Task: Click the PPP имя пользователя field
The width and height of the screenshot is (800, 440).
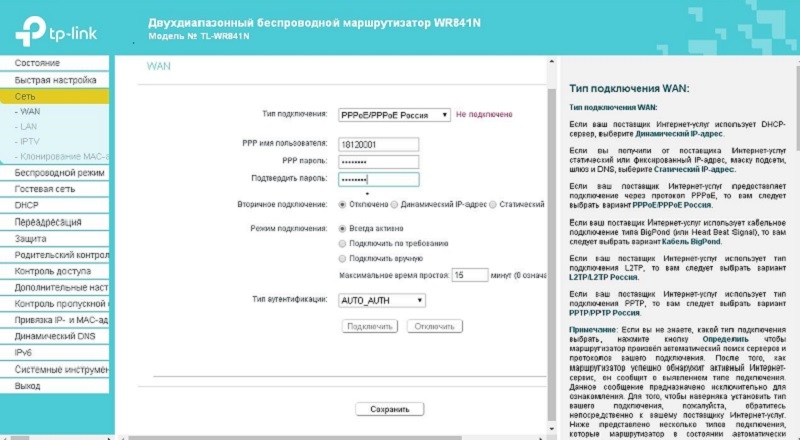Action: (x=378, y=144)
